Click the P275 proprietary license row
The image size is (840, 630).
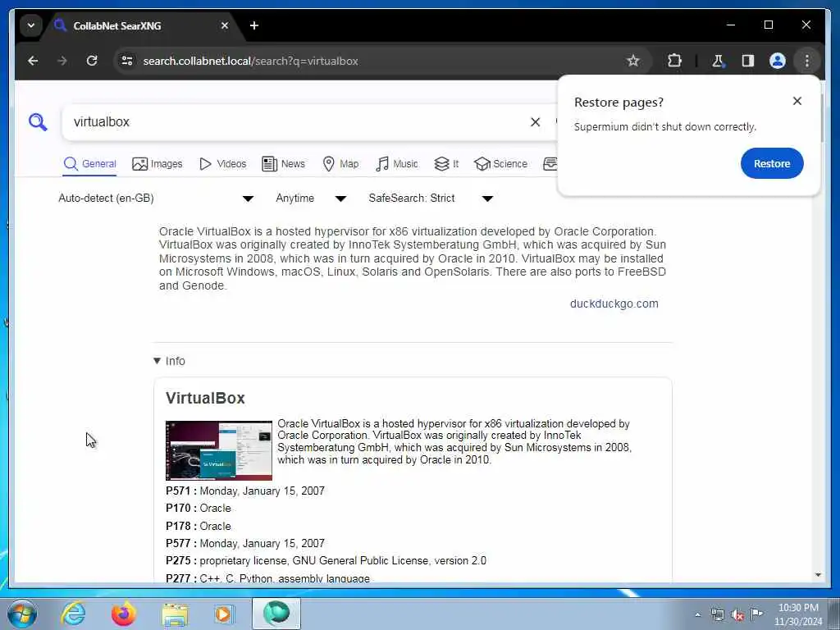point(326,561)
